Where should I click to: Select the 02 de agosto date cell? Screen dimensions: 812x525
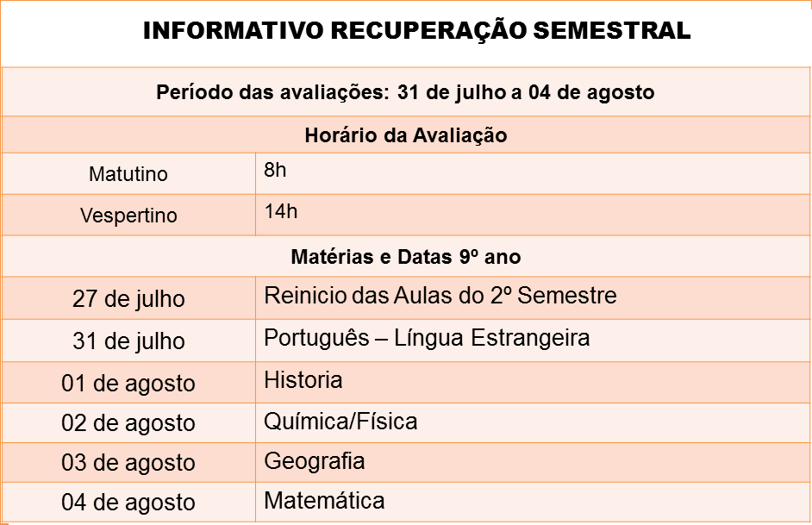click(x=128, y=422)
